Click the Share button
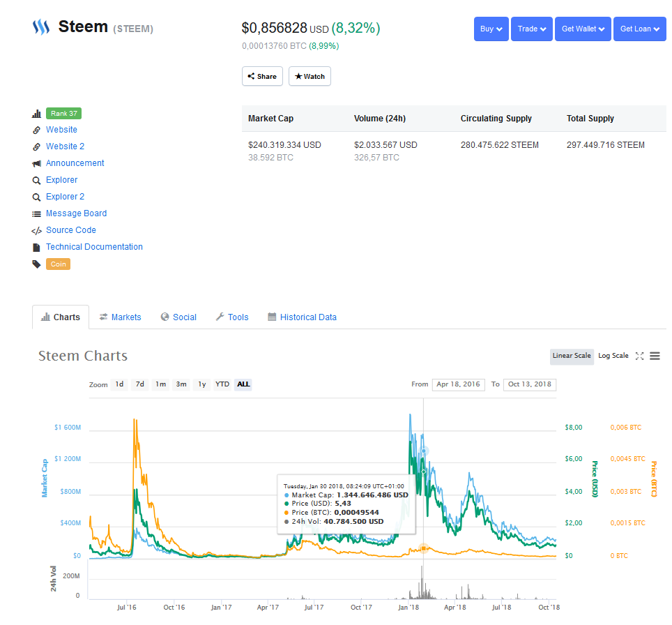This screenshot has width=672, height=625. (262, 76)
